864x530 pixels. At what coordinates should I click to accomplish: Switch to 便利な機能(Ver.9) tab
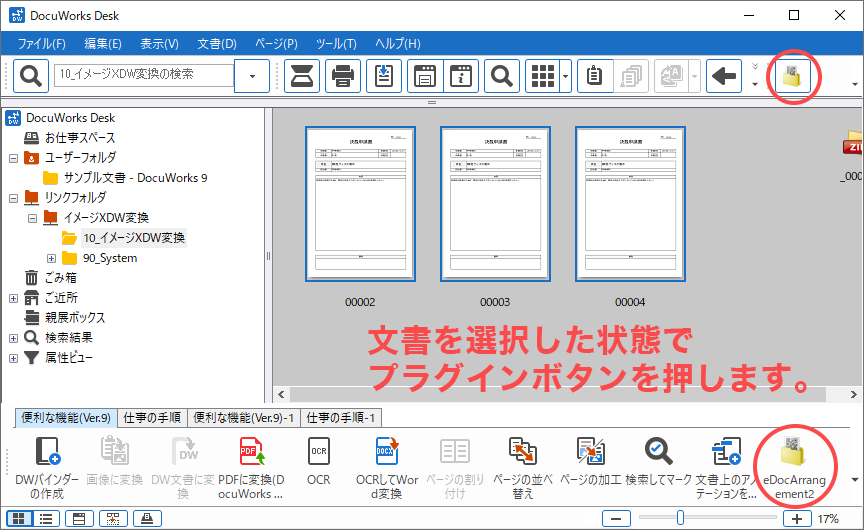click(66, 418)
